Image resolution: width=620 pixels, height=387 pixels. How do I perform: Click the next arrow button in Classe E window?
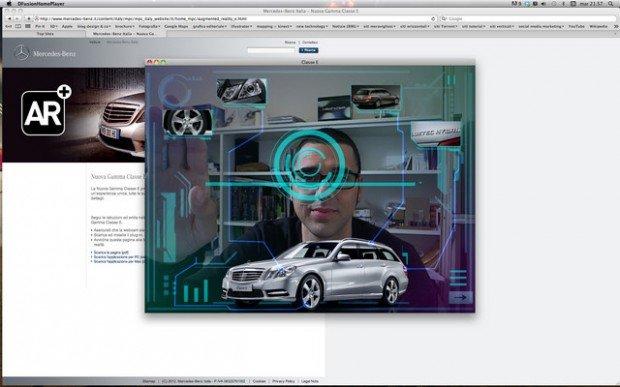461,298
